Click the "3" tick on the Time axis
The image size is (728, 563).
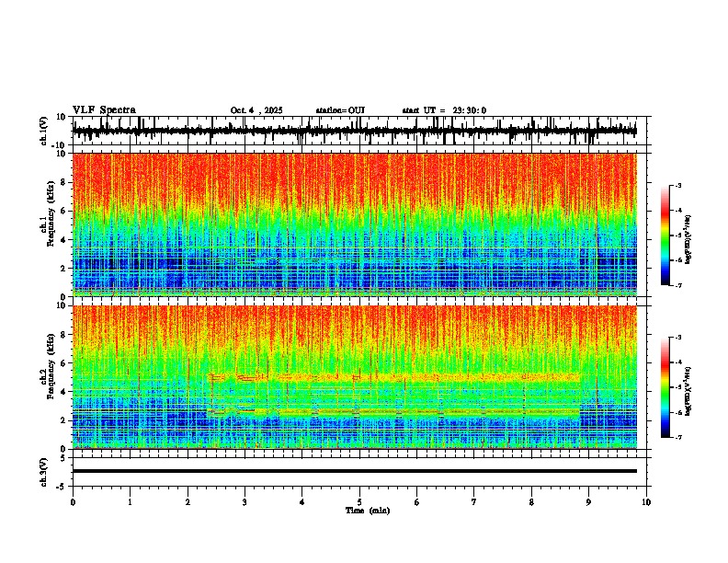click(245, 502)
